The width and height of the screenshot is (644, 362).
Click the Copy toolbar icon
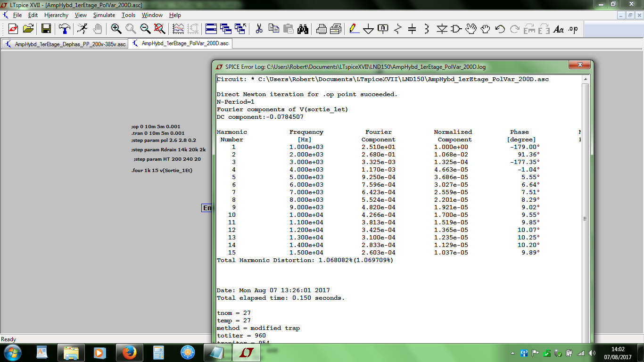pos(273,29)
